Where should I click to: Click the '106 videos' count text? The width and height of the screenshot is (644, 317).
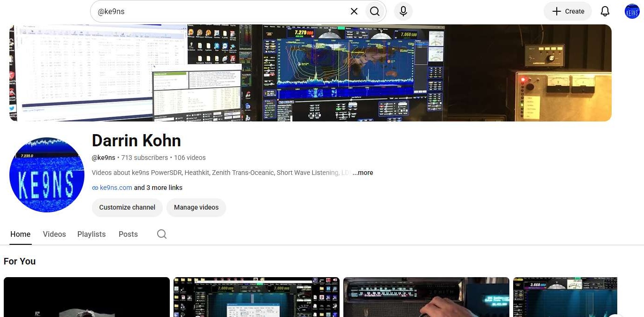190,158
